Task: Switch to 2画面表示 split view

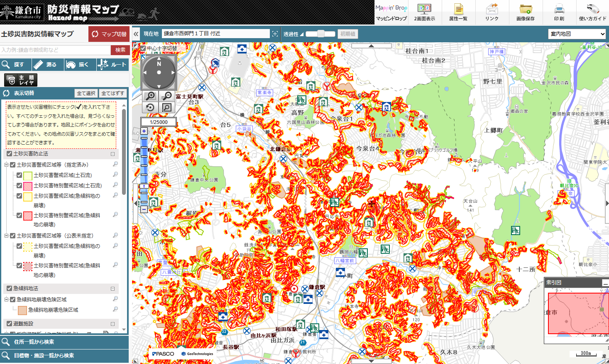Action: (424, 12)
